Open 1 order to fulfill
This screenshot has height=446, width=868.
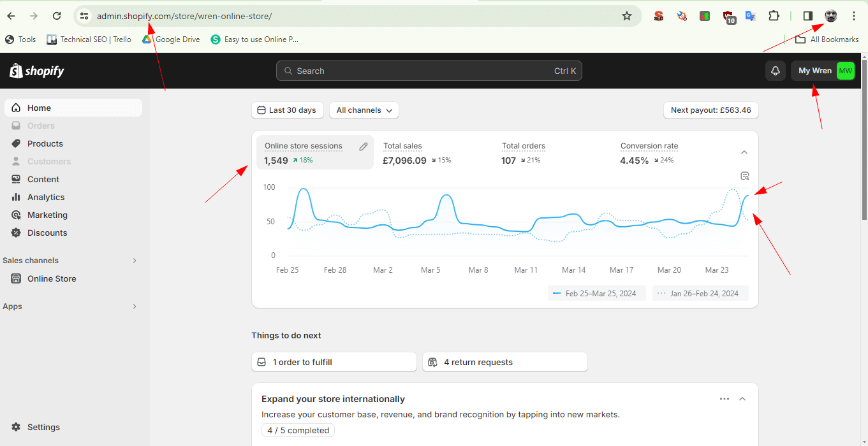coord(334,362)
